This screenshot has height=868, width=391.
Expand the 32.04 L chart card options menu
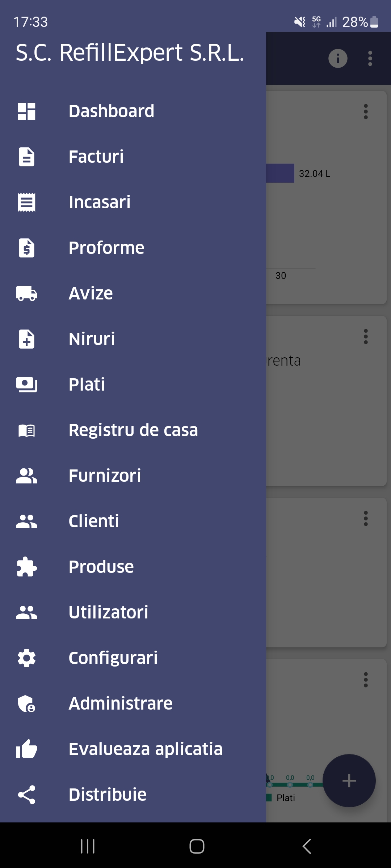[366, 111]
